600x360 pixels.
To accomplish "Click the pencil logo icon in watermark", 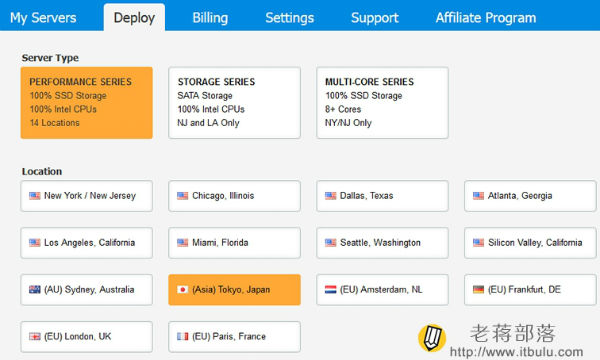I will pos(432,338).
